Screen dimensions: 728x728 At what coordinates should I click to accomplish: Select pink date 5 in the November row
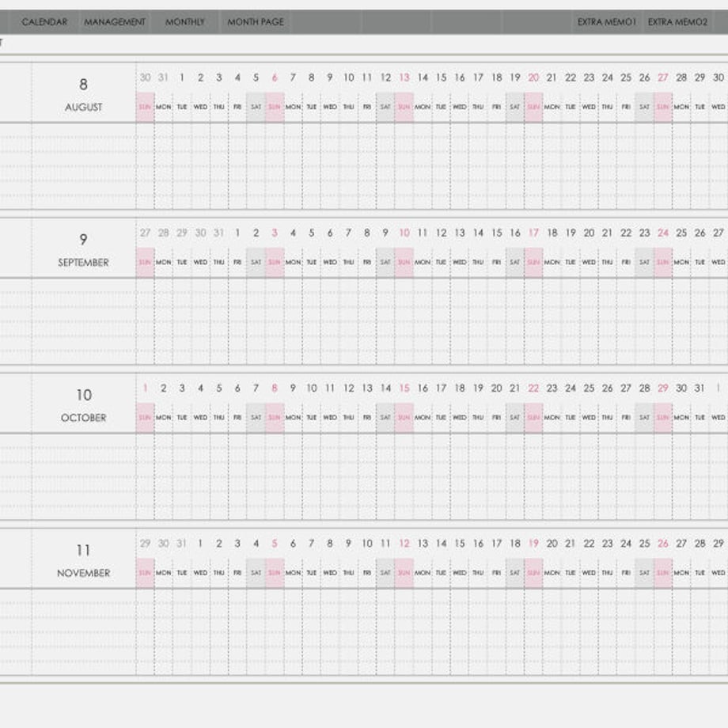[275, 544]
